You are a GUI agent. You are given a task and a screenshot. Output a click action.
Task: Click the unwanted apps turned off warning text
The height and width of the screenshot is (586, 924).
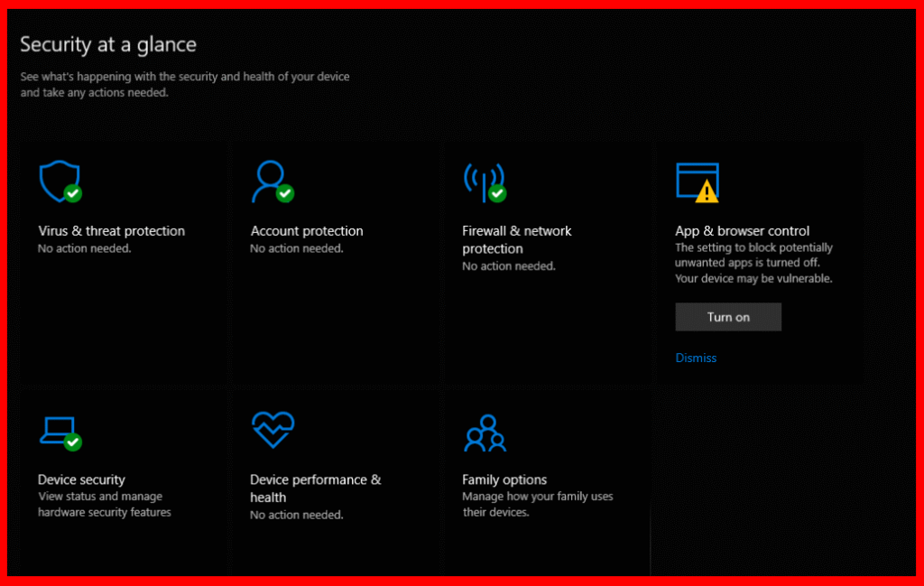tap(753, 263)
